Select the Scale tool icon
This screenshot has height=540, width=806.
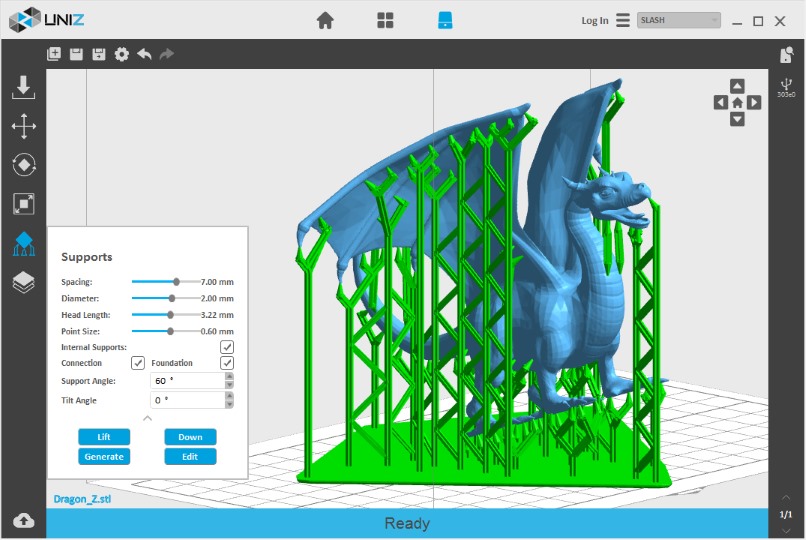(24, 204)
